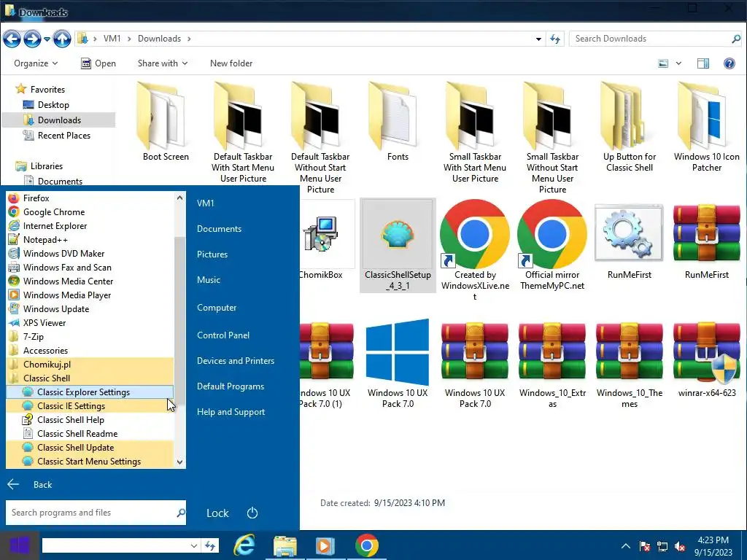Click the Explorer Back arrow button
Viewport: 747px width, 560px height.
pyautogui.click(x=12, y=39)
